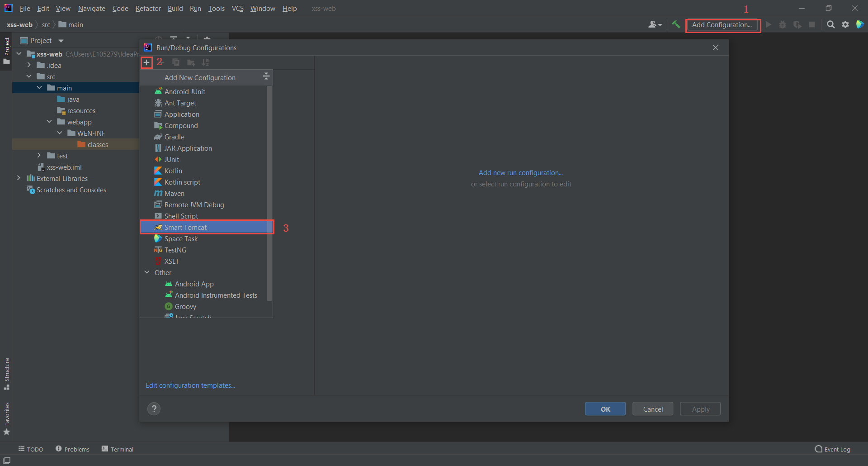Click the Apply button
Screen dimensions: 868x466
click(x=700, y=409)
